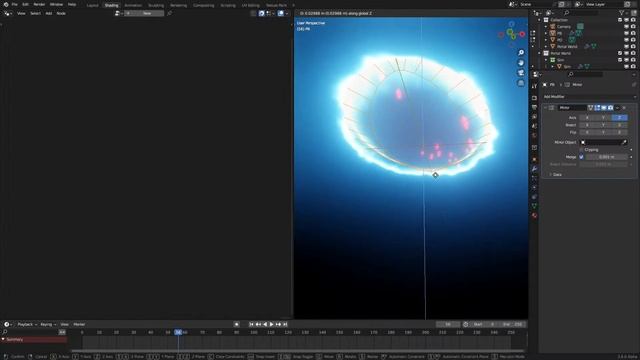Click the Mirror Object field
Image resolution: width=640 pixels, height=360 pixels.
603,142
